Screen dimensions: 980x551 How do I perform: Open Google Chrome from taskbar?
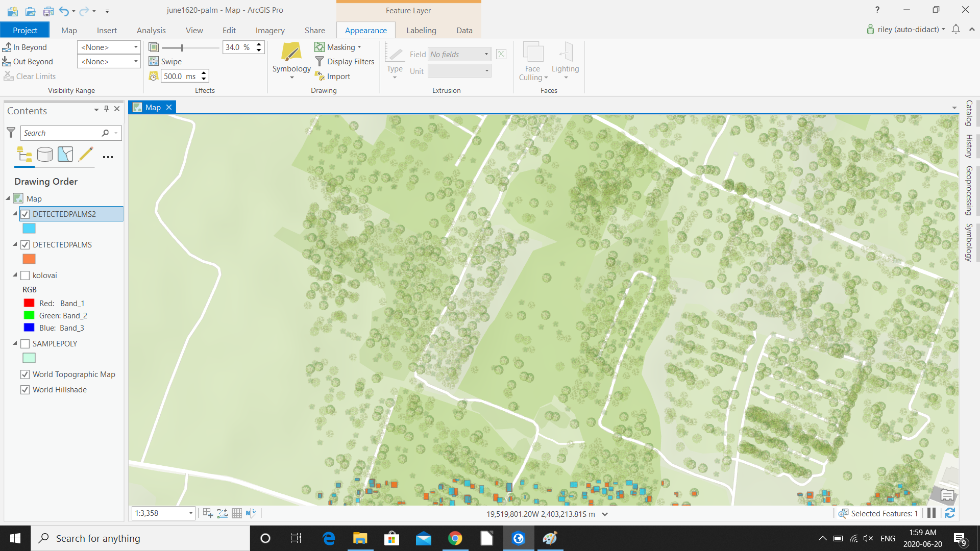tap(455, 538)
